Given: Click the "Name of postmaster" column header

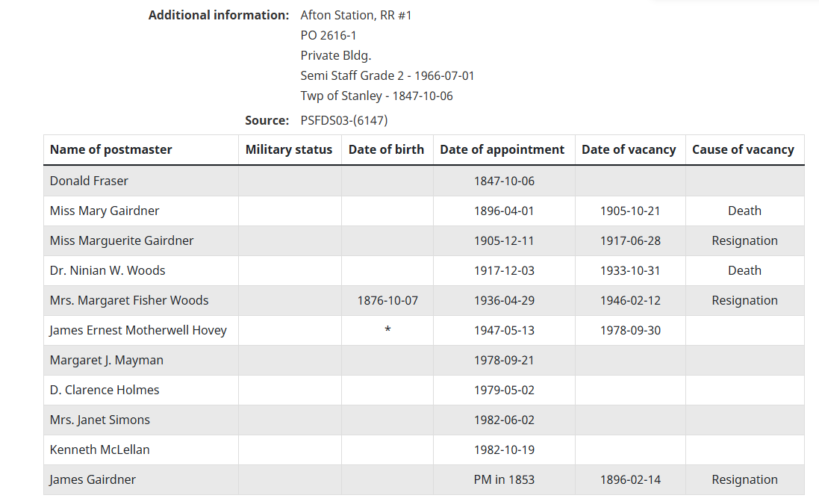Looking at the screenshot, I should click(111, 149).
